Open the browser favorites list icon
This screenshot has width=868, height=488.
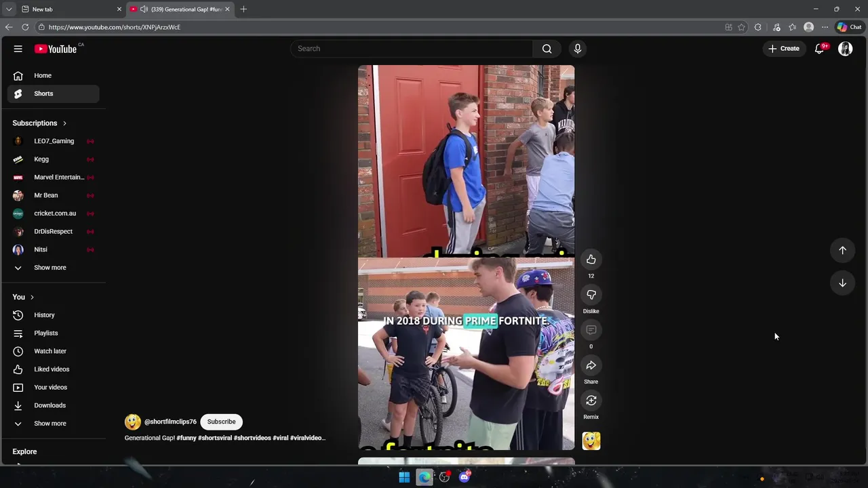pyautogui.click(x=792, y=27)
